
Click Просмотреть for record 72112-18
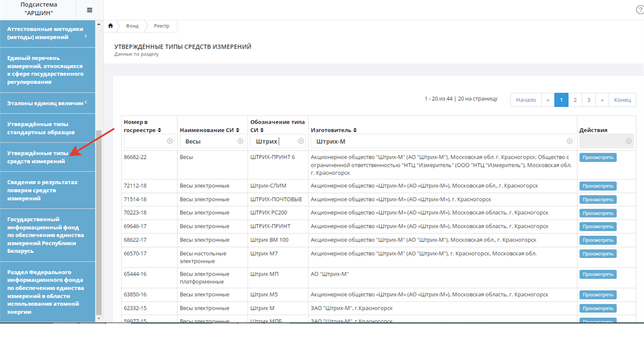point(597,186)
